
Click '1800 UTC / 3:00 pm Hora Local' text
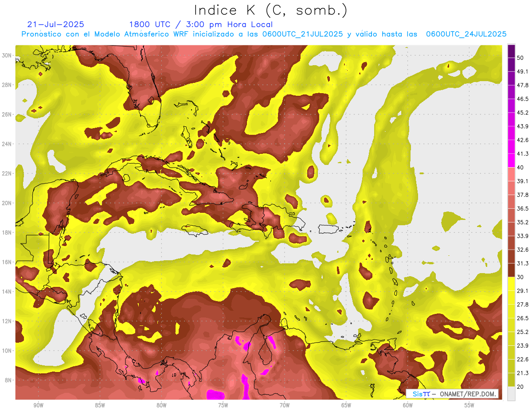tap(201, 24)
